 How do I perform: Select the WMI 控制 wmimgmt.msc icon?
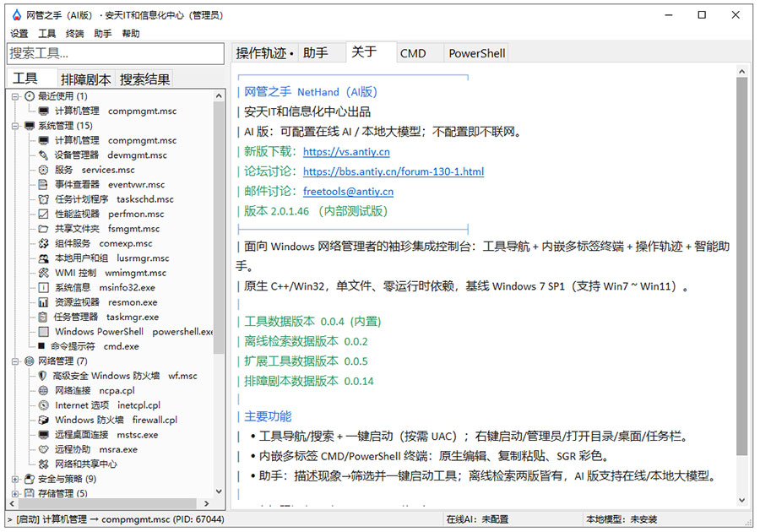[x=44, y=273]
